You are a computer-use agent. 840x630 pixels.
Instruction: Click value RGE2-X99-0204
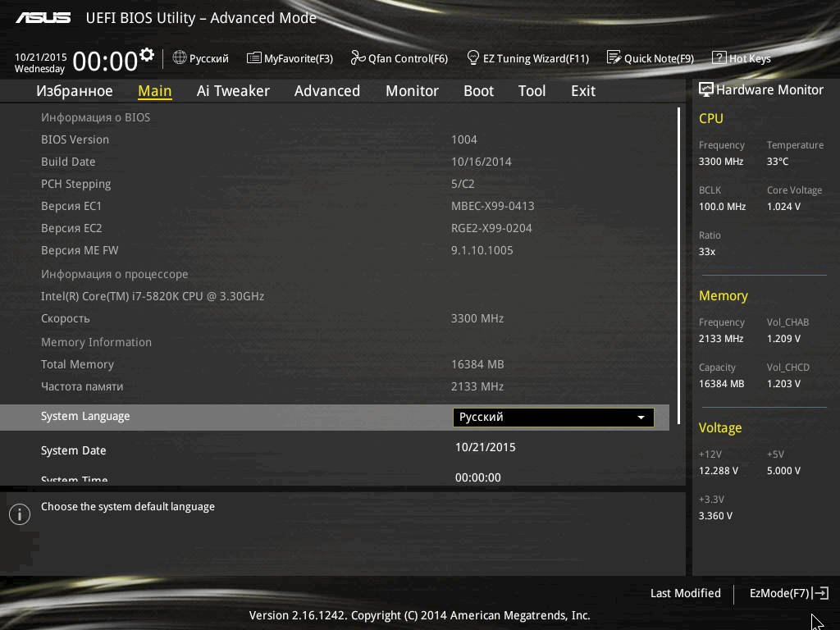tap(492, 228)
